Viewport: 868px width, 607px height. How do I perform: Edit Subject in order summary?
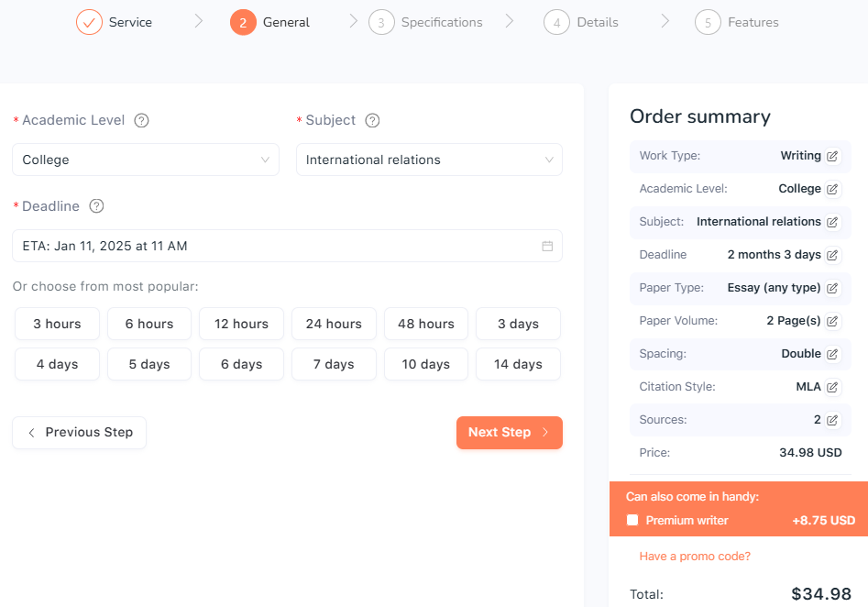pos(832,222)
